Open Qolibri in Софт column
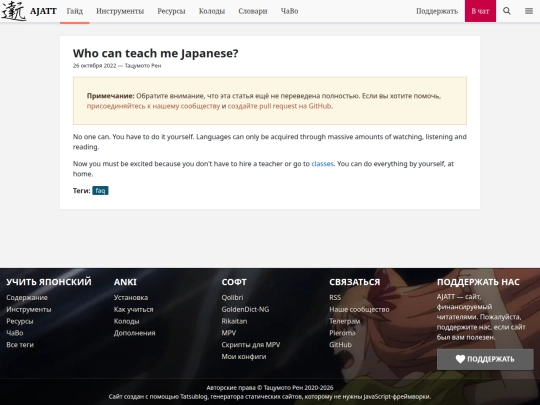540x405 pixels. coord(232,298)
